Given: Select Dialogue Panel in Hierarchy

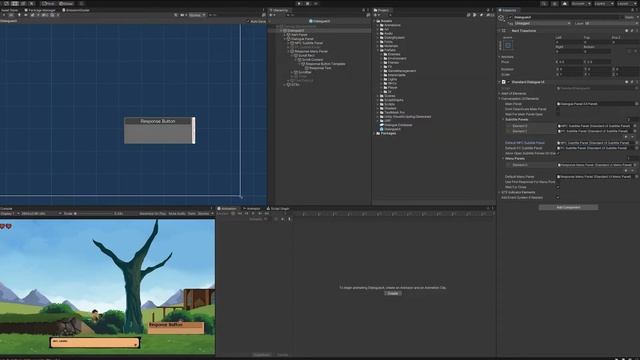Looking at the screenshot, I should (x=302, y=39).
